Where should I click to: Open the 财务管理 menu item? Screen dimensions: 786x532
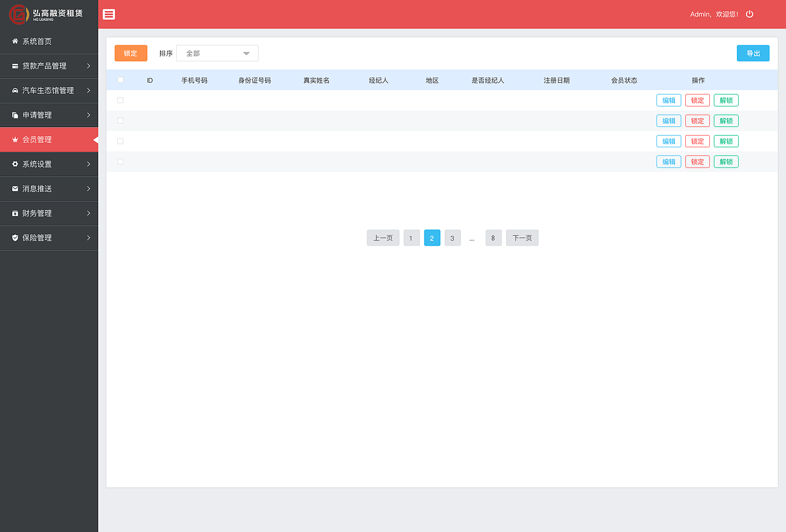(49, 213)
